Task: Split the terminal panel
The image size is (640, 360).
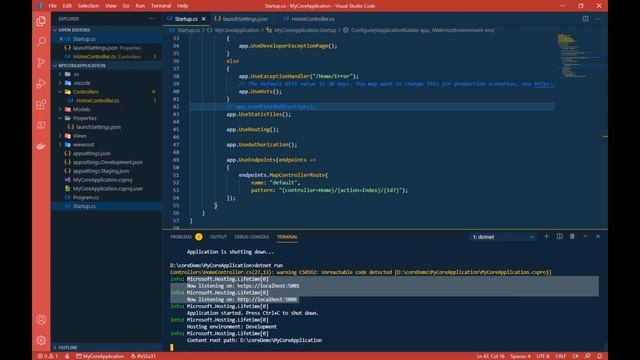Action: coord(560,236)
